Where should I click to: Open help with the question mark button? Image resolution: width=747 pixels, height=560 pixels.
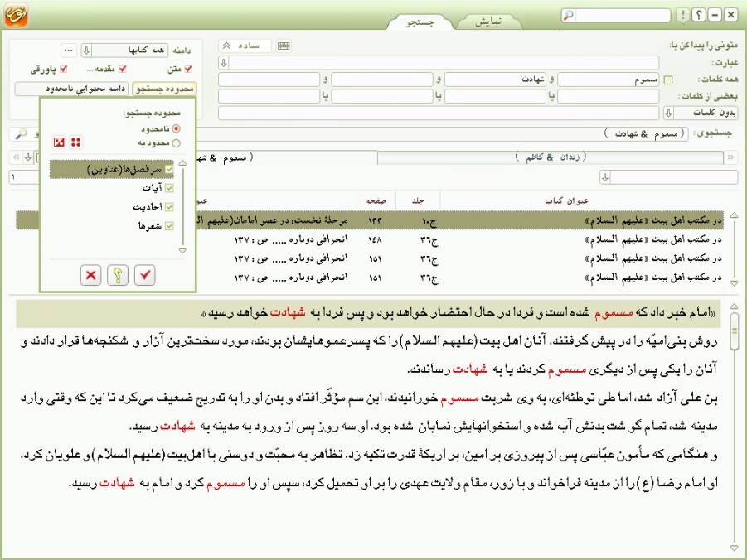(698, 15)
